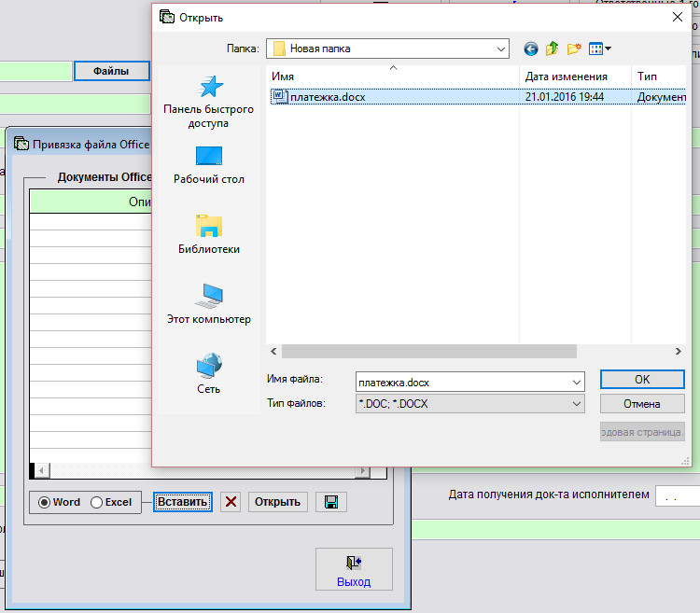Select the Word radio button
The image size is (700, 613).
[44, 503]
